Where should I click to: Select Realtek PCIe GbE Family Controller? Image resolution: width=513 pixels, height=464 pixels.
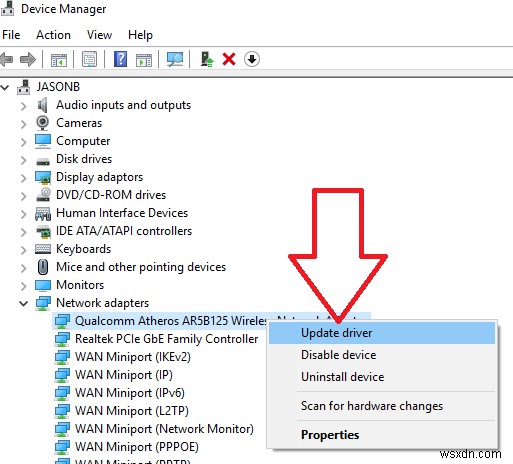[x=166, y=339]
